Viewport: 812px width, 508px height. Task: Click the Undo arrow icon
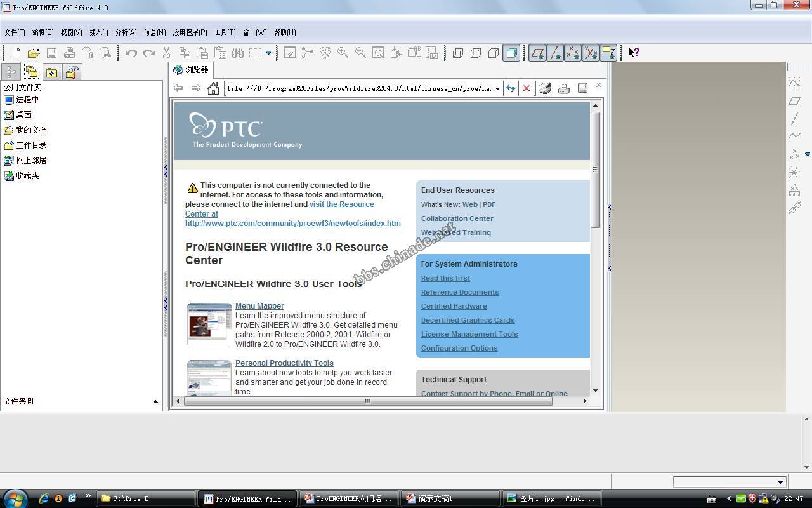(131, 53)
